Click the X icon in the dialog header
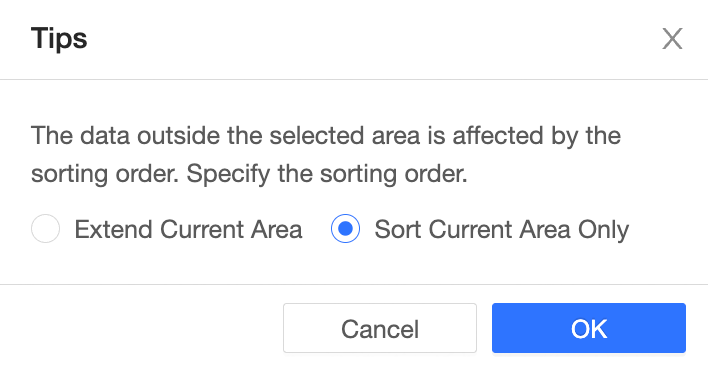Image resolution: width=708 pixels, height=368 pixels. 672,38
